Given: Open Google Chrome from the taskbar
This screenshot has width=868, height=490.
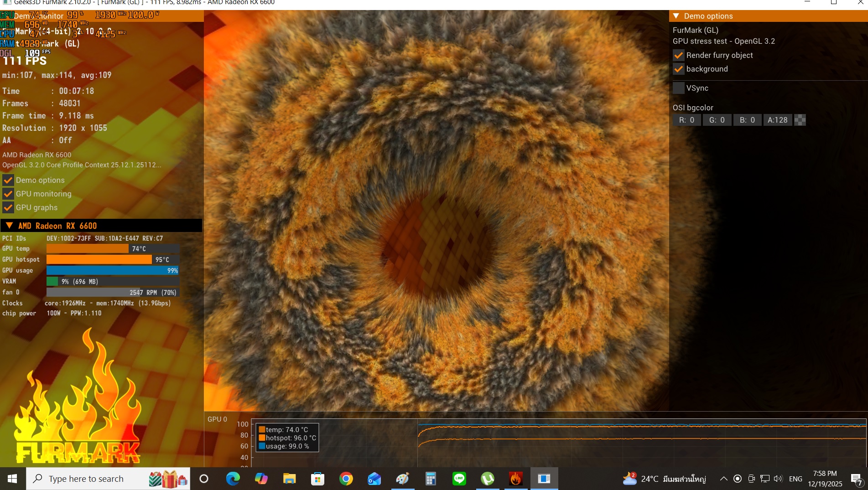Looking at the screenshot, I should tap(346, 479).
